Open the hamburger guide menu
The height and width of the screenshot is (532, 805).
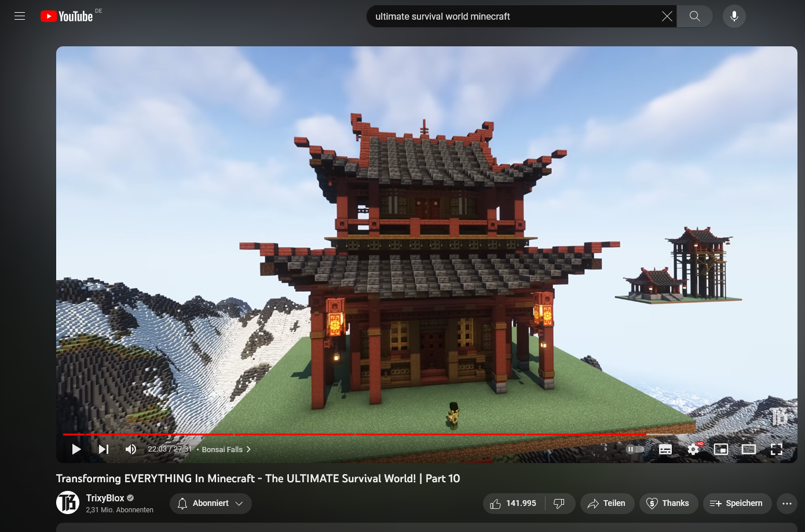coord(20,16)
